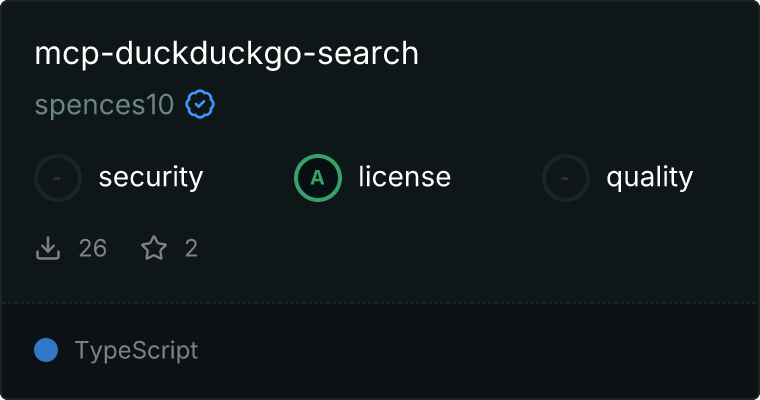Click the quality grade dash circle
The height and width of the screenshot is (400, 760).
point(566,178)
